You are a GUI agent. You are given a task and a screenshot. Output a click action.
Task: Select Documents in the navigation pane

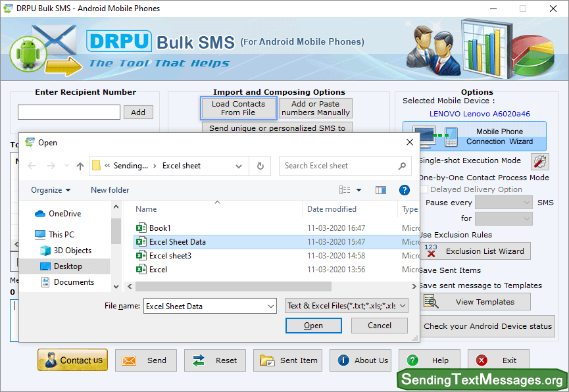click(x=68, y=282)
